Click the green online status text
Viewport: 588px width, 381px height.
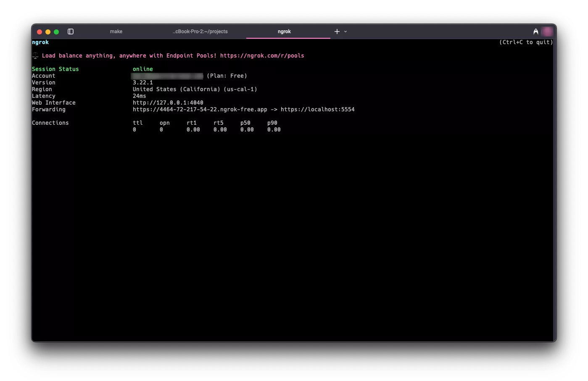tap(142, 69)
